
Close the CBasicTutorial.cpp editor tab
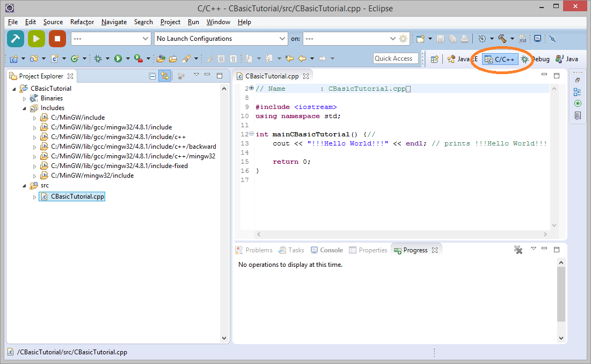coord(306,76)
